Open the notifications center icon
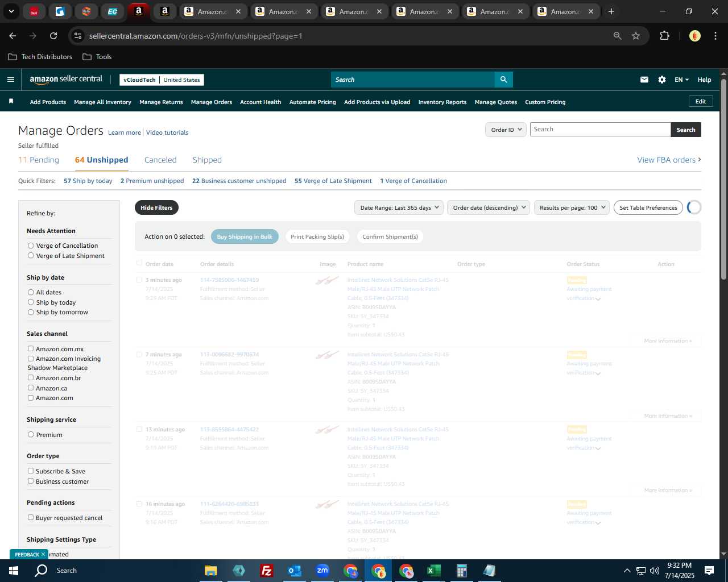728x582 pixels. tap(709, 571)
